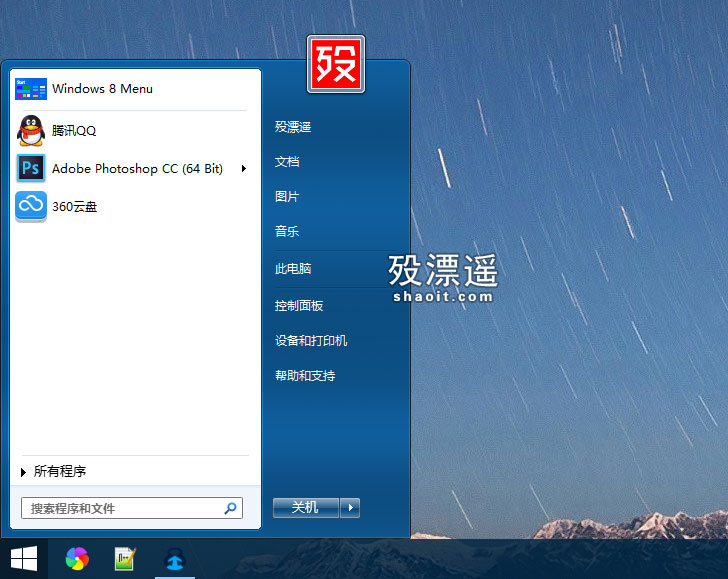Expand 所有程序 all programs list
The image size is (728, 579).
53,471
